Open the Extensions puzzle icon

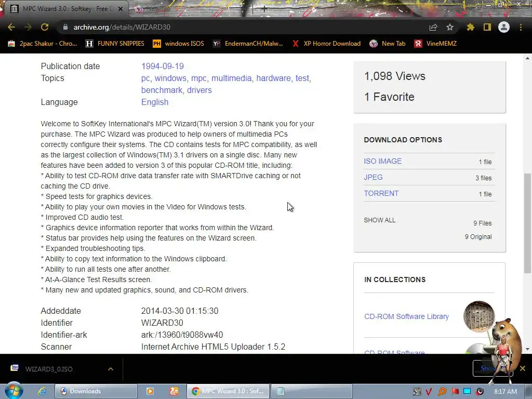click(x=470, y=27)
